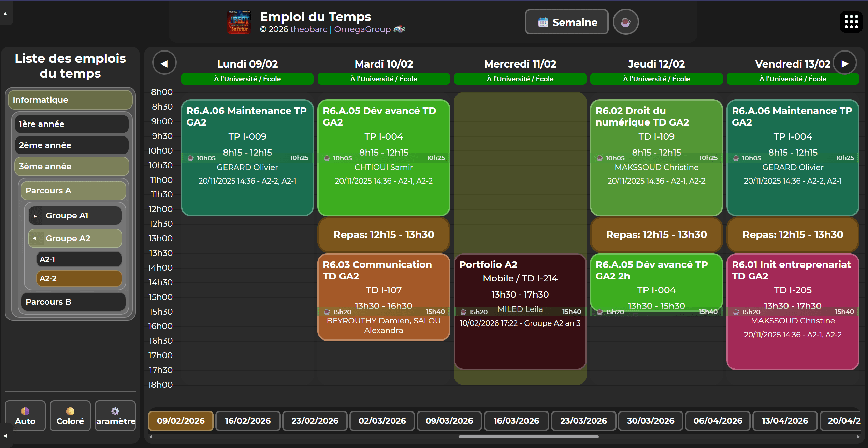Screen dimensions: 868x448
Task: Click the Semaine view button
Action: coord(566,22)
